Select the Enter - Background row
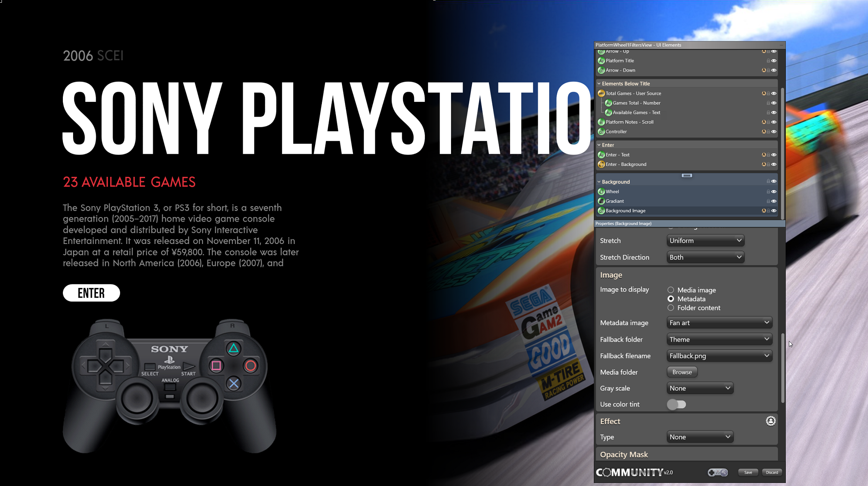 pos(686,164)
